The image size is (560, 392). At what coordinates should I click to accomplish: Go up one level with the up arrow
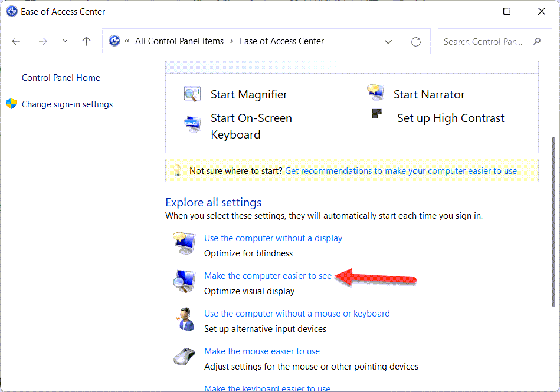(x=87, y=41)
